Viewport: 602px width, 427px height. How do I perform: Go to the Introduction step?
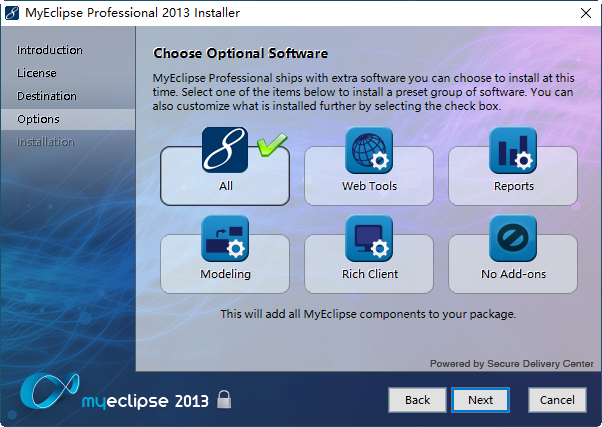pos(50,50)
